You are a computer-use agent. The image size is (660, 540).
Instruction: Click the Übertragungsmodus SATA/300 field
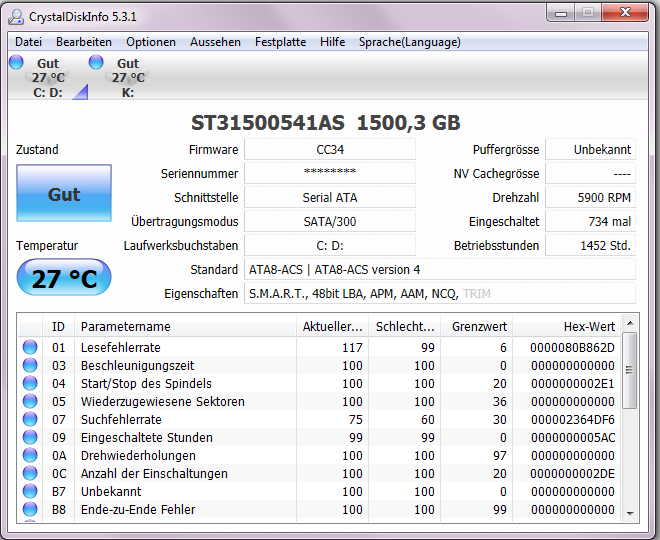click(330, 221)
